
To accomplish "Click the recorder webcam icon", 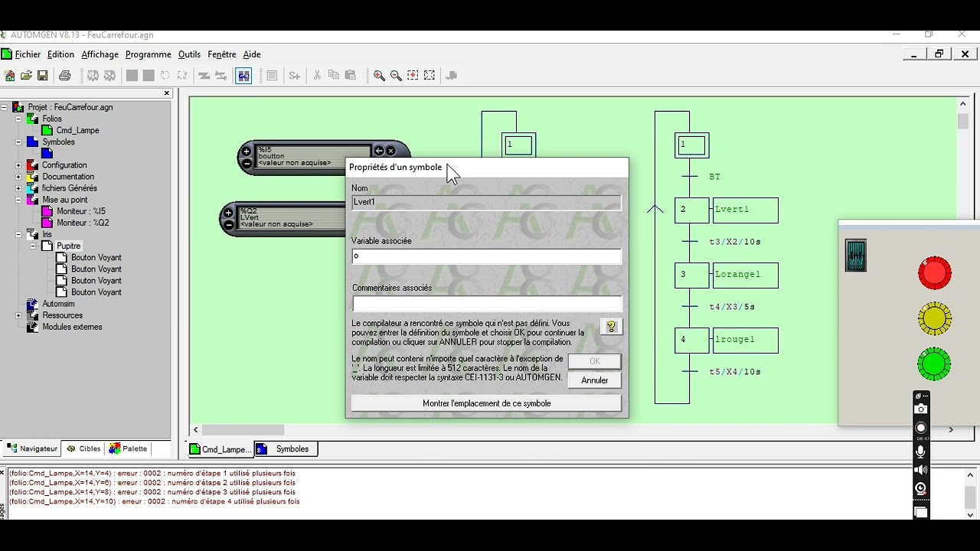I will 921,488.
